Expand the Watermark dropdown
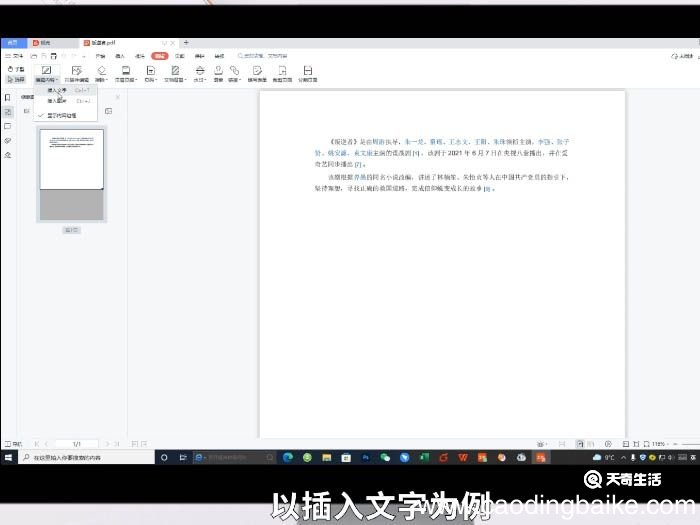The image size is (700, 525). coord(205,80)
